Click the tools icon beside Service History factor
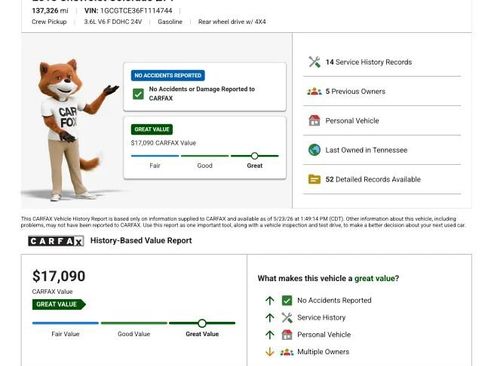This screenshot has height=366, width=488. tap(287, 318)
